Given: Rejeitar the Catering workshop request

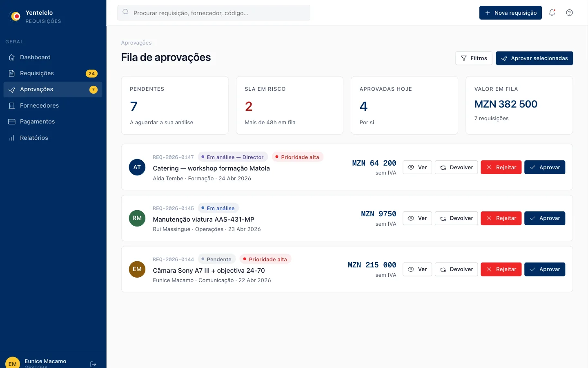Looking at the screenshot, I should (x=501, y=167).
